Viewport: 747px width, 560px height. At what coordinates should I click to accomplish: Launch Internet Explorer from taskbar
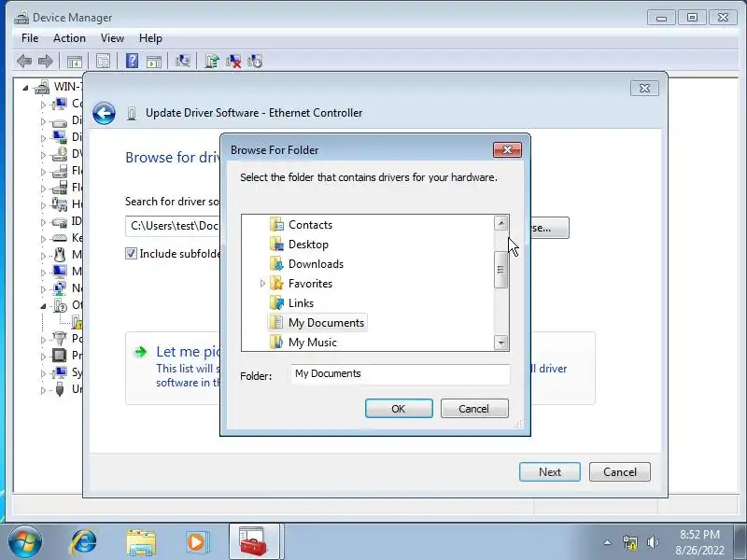click(x=83, y=542)
